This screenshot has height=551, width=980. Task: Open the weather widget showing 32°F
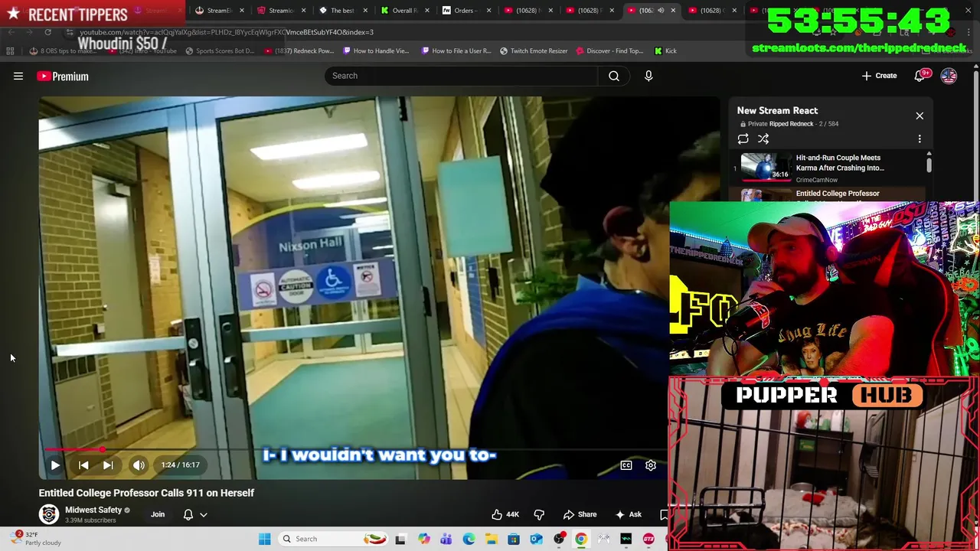point(34,539)
